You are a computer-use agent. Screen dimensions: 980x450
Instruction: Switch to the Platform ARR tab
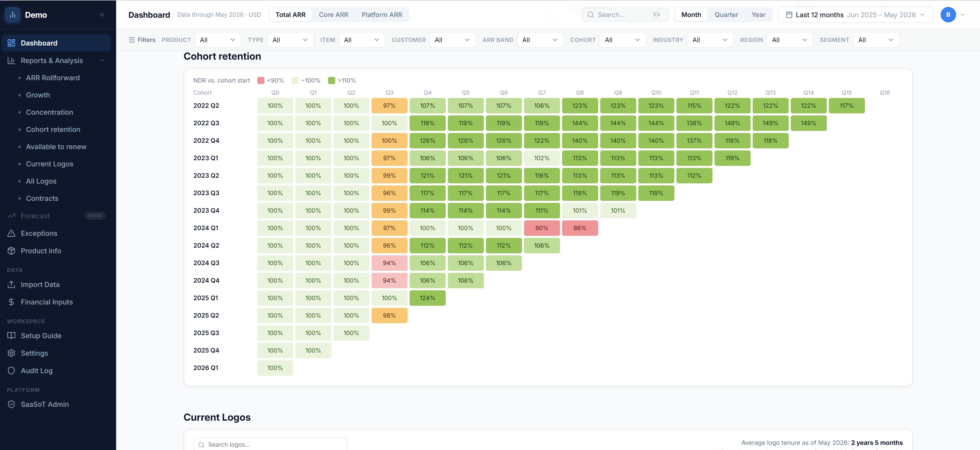coord(382,15)
